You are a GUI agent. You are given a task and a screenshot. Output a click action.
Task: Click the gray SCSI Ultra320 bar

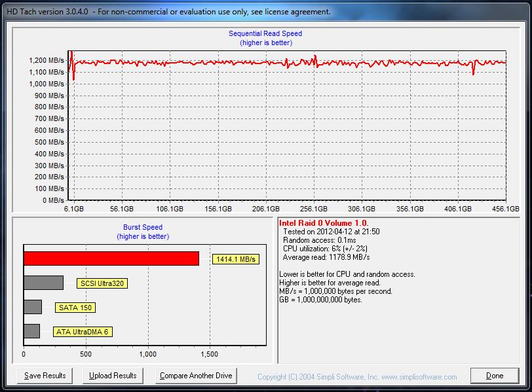point(43,283)
